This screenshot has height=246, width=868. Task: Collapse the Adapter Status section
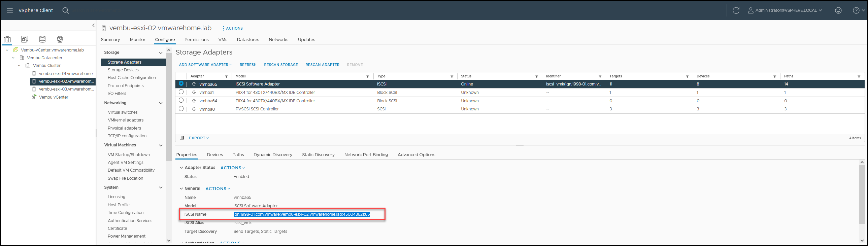[x=181, y=168]
